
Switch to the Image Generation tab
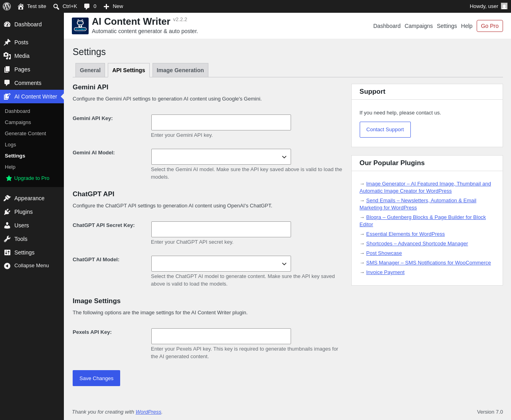pos(180,70)
